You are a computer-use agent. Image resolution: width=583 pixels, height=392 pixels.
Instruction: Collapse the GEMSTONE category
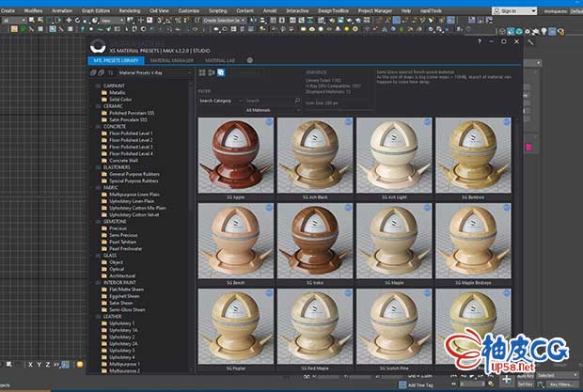tap(92, 222)
